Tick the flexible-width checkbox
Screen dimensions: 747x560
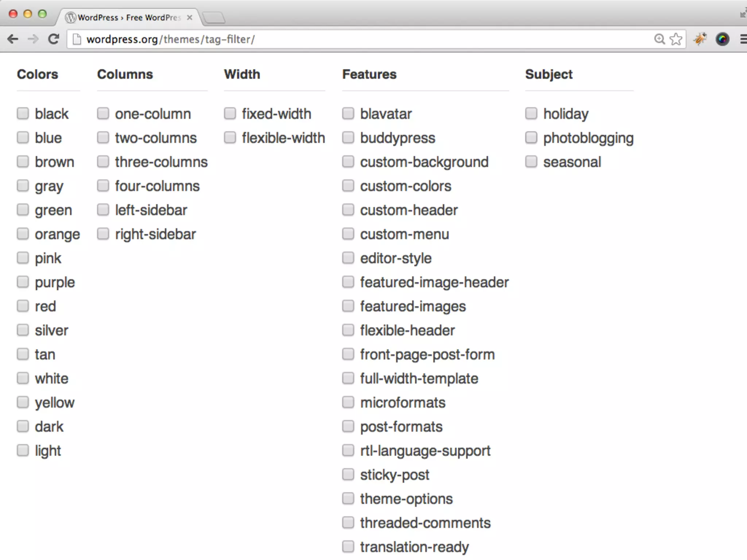tap(230, 137)
